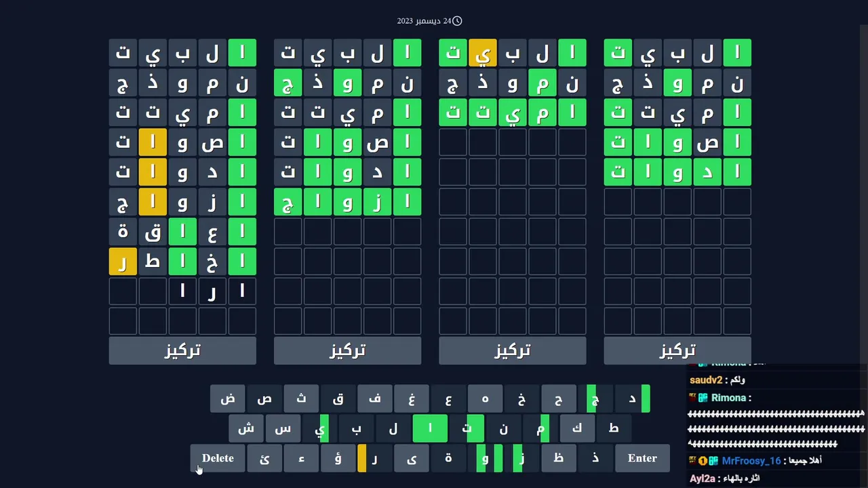
Task: Tap the fully green ا key
Action: pyautogui.click(x=430, y=428)
